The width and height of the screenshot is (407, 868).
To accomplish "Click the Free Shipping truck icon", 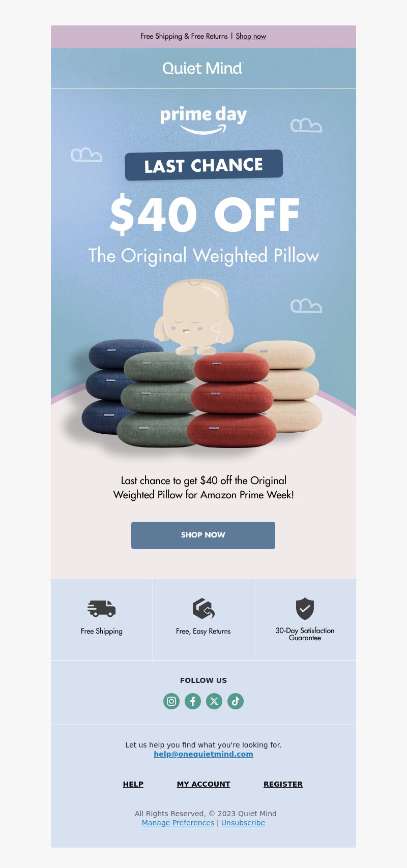I will 102,608.
